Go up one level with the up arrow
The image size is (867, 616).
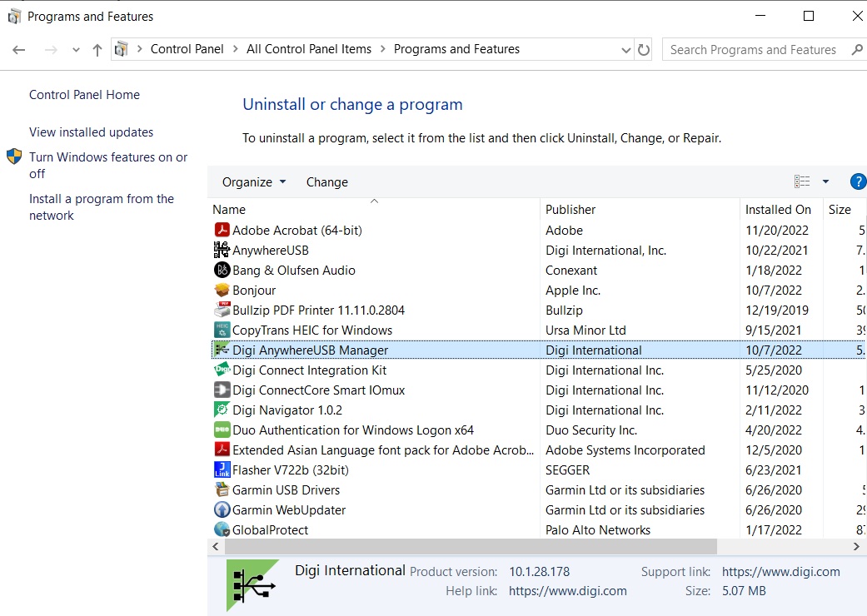(x=97, y=50)
